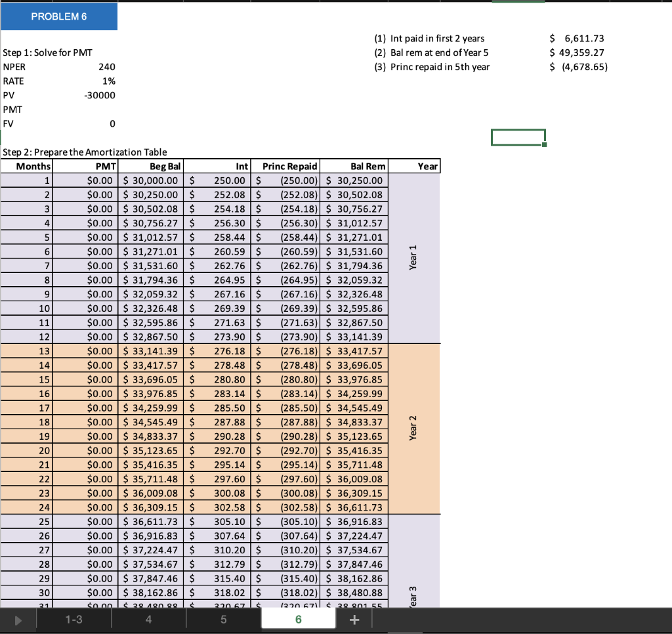Click the PROBLEM 6 title cell
Image resolution: width=672 pixels, height=634 pixels.
pos(59,16)
